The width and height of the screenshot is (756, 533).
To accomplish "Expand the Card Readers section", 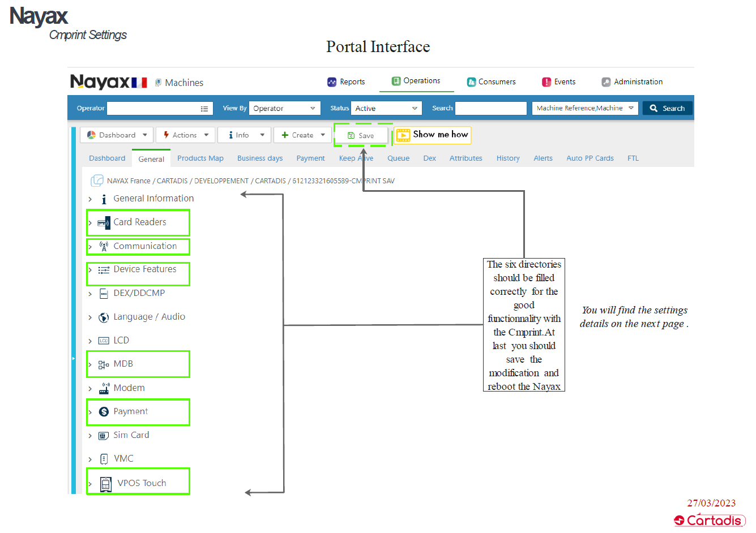I will coord(90,223).
